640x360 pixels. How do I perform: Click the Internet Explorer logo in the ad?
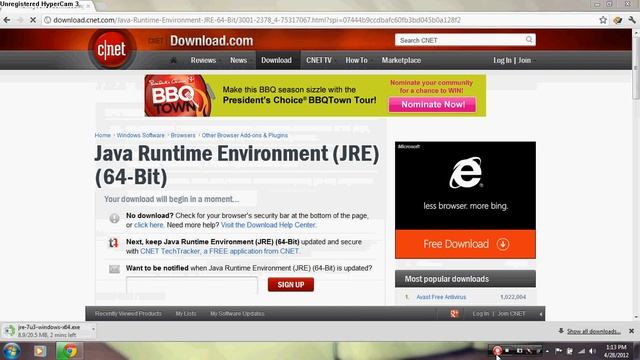(465, 172)
